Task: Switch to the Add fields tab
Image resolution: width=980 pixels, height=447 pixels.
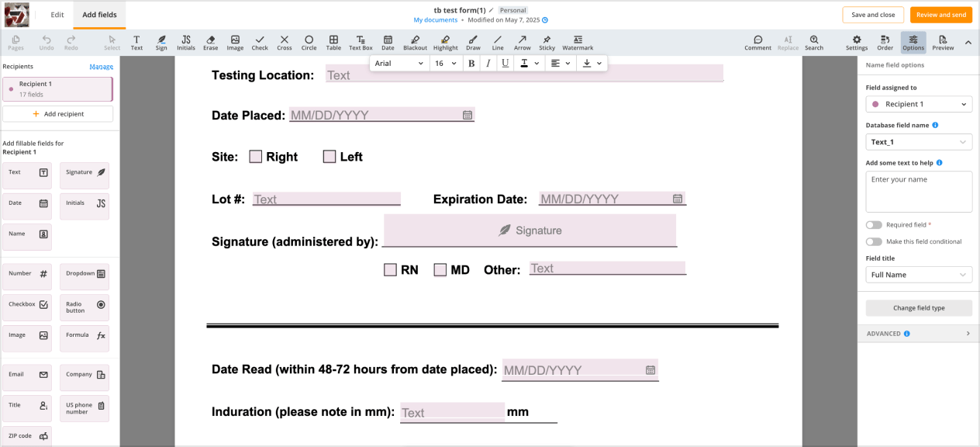Action: click(x=99, y=14)
